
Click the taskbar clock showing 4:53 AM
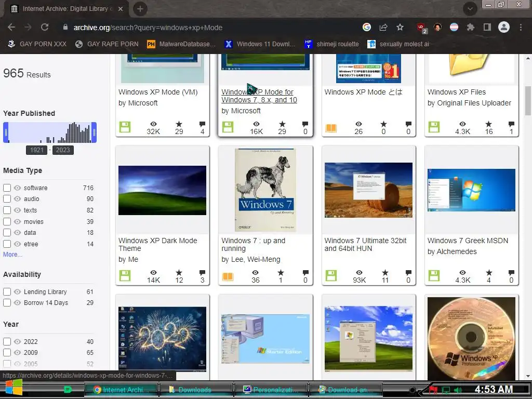494,389
